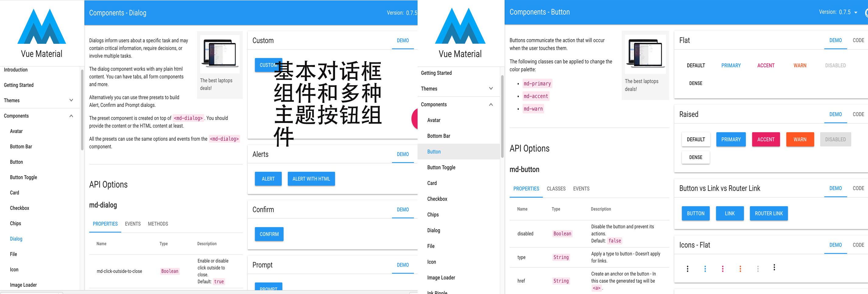
Task: Expand Themes chevron in the Dialog page sidebar
Action: pyautogui.click(x=71, y=100)
